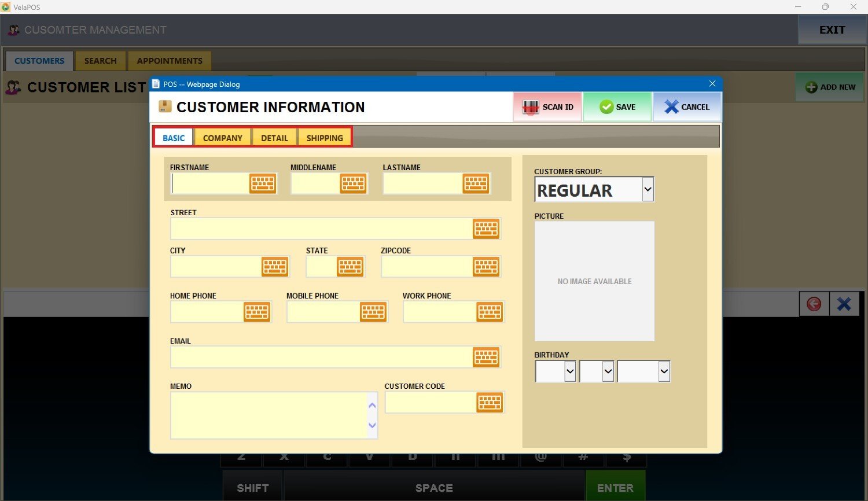Open the first Birthday dropdown
868x501 pixels.
click(x=569, y=371)
